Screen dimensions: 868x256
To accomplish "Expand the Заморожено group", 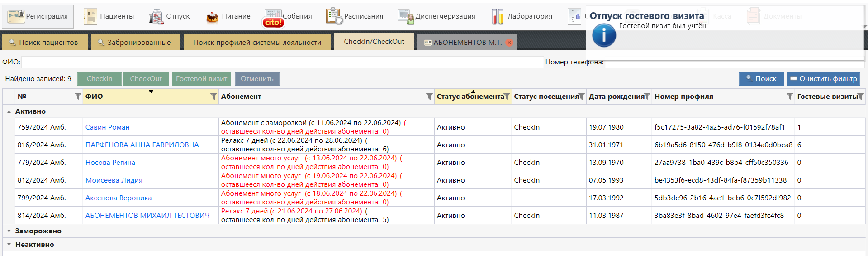I will click(x=9, y=231).
